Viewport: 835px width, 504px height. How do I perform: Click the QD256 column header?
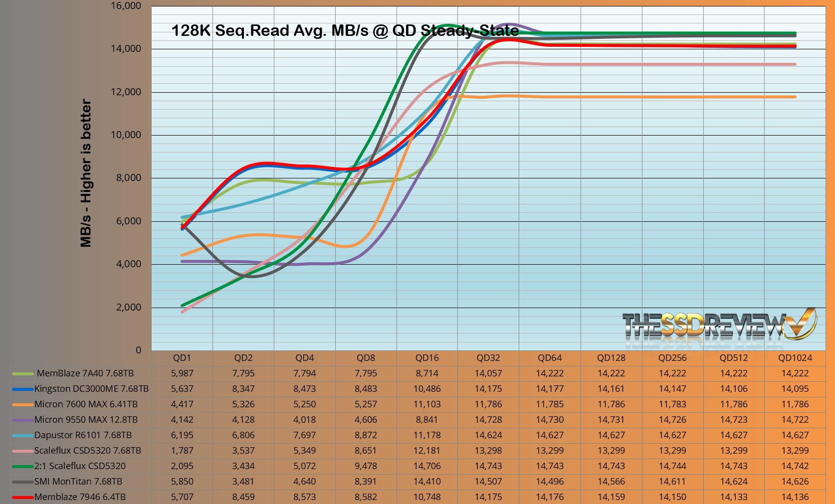(672, 358)
